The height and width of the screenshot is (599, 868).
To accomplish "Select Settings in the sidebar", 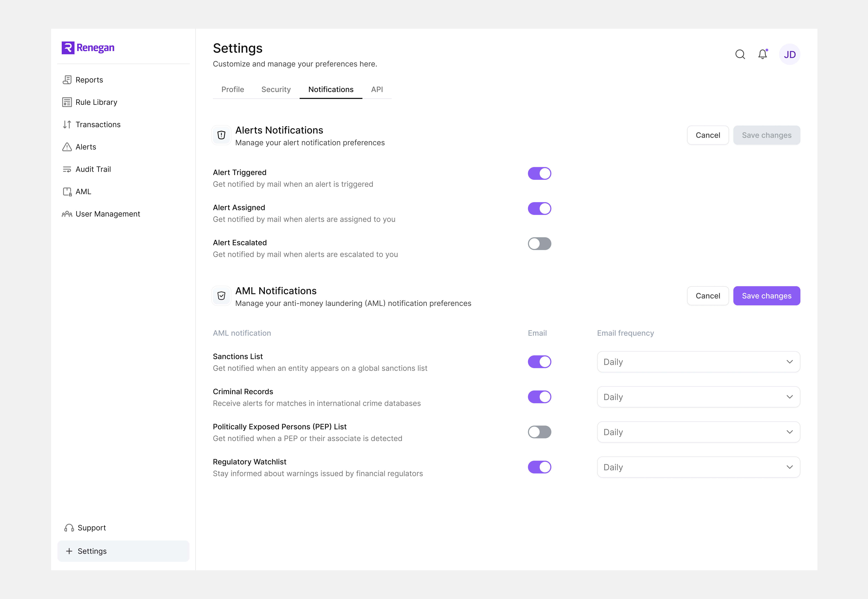I will 123,551.
